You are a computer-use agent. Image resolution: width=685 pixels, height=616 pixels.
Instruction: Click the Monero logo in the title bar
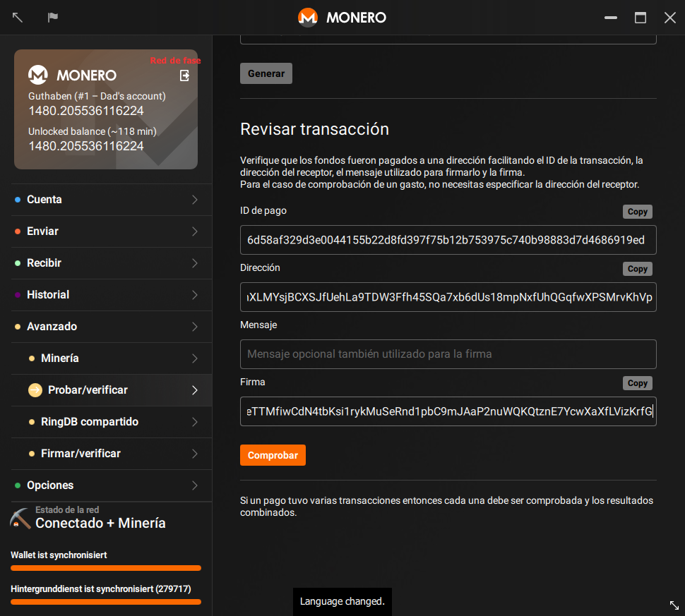pyautogui.click(x=308, y=18)
